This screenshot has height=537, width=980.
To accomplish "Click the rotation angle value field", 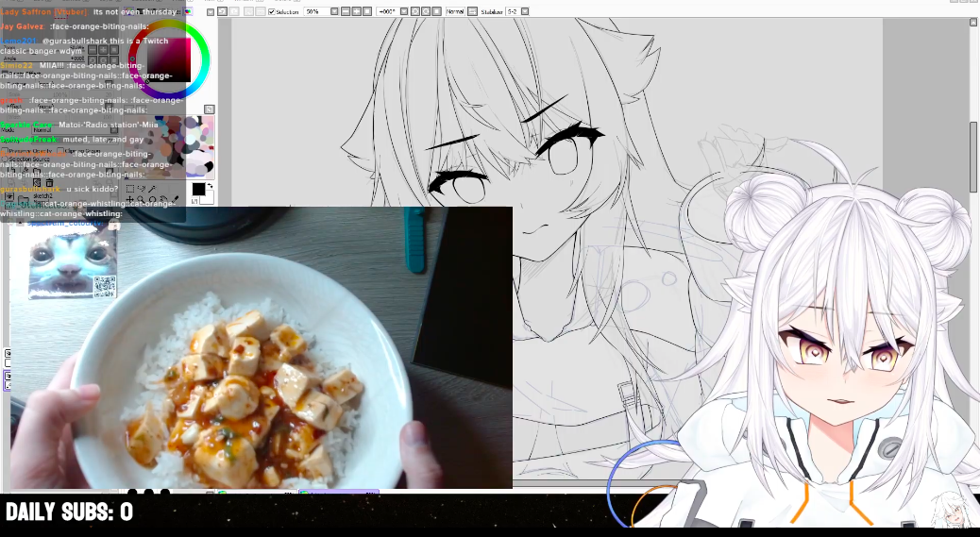I will [388, 11].
